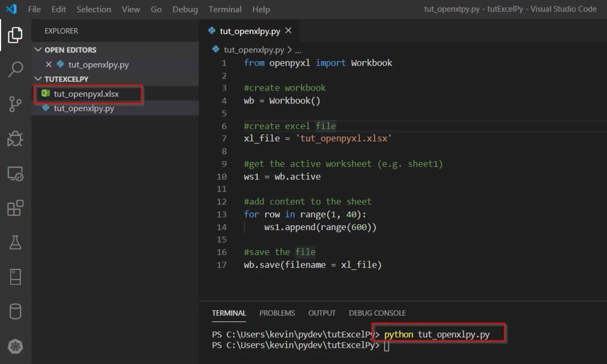Viewport: 607px width, 364px height.
Task: Place cursor on 'from openpyxl import Workbook'
Action: click(318, 63)
